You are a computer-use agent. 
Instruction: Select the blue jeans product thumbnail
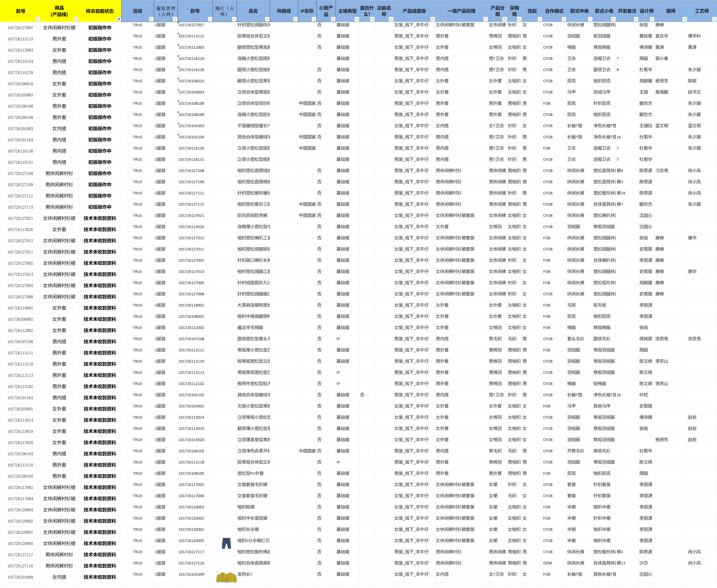click(226, 543)
